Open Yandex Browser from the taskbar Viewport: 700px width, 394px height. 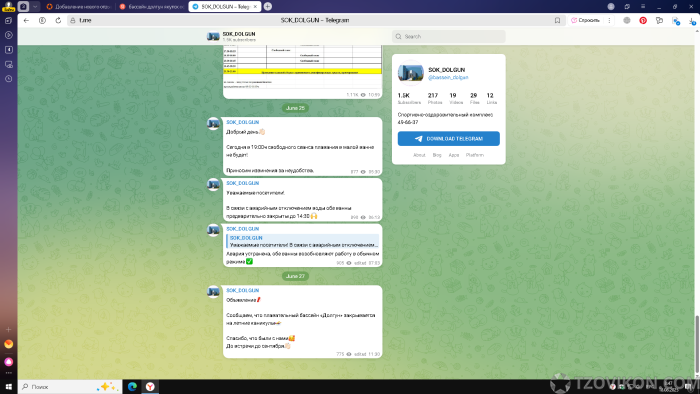coord(150,387)
